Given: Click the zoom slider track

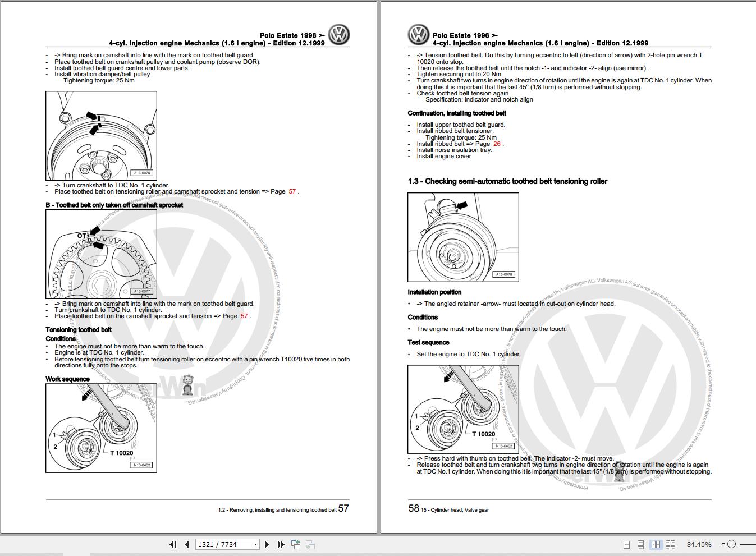Looking at the screenshot, I should [748, 544].
